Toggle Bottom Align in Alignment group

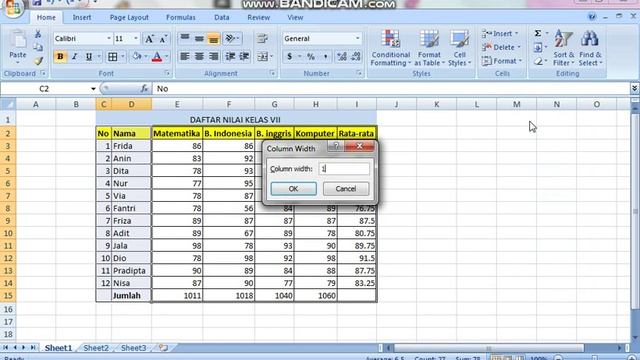213,38
